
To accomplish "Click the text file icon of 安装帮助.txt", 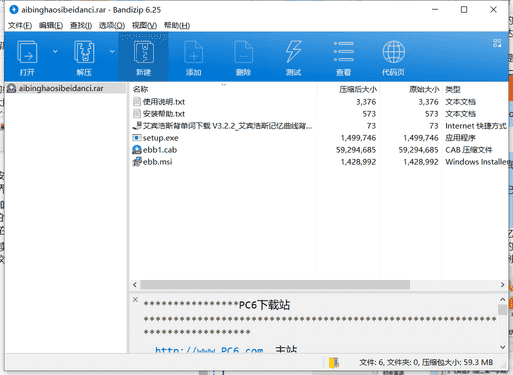I will [137, 113].
